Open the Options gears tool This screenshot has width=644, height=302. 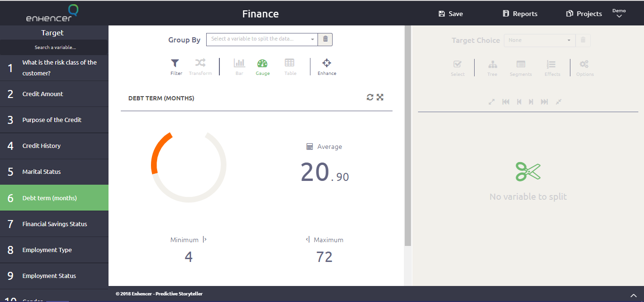[x=585, y=68]
